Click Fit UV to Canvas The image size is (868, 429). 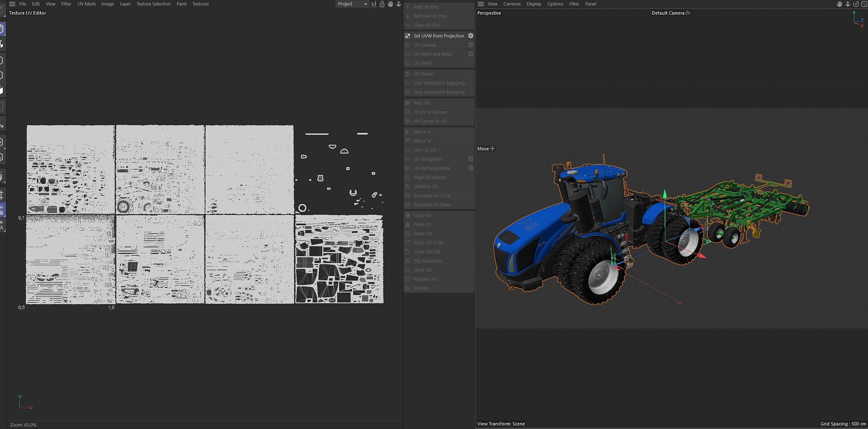click(x=439, y=112)
